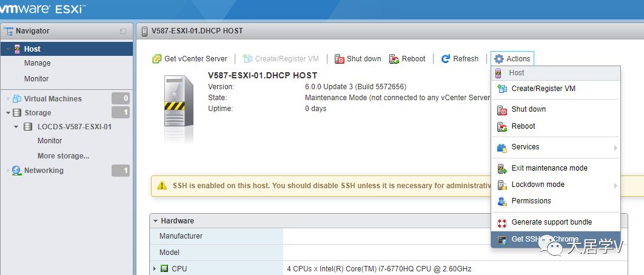Viewport: 644px width, 275px height.
Task: Select Monitor under Host
Action: pyautogui.click(x=36, y=78)
